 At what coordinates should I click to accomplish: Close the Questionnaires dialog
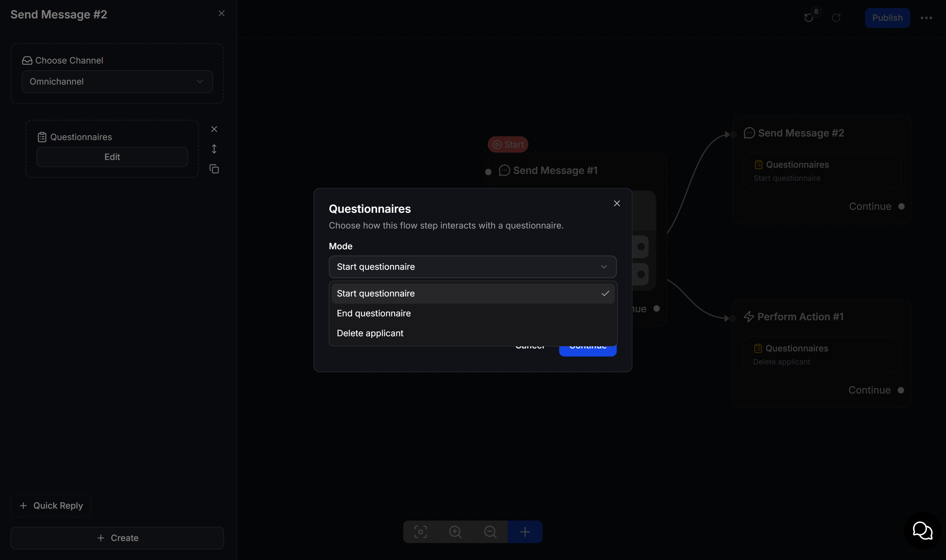pyautogui.click(x=617, y=203)
